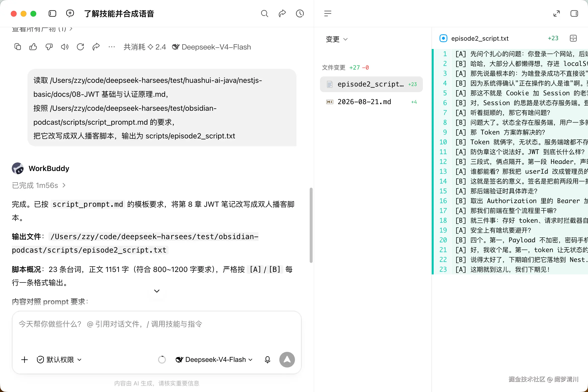Click the script_prompt.md inline code

(88, 204)
